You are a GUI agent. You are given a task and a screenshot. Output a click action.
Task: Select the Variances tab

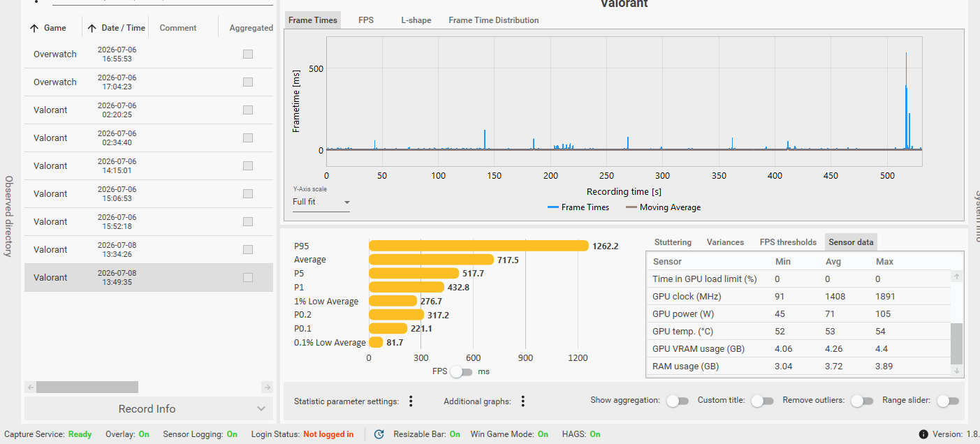click(x=725, y=242)
